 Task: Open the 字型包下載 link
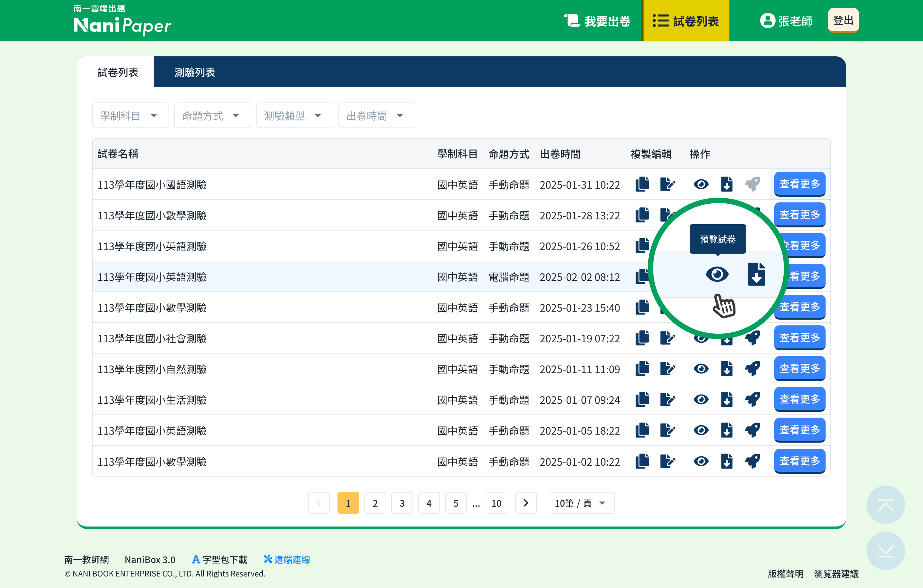(x=219, y=559)
